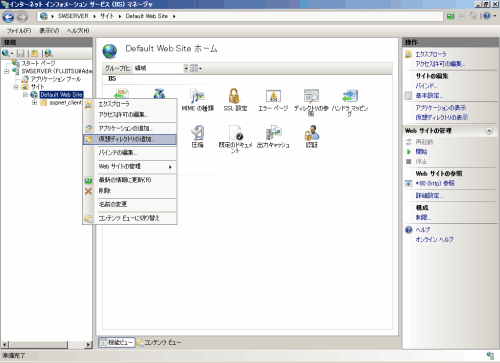The width and height of the screenshot is (500, 363).
Task: Click アプリケーションの表示 link
Action: [x=441, y=108]
